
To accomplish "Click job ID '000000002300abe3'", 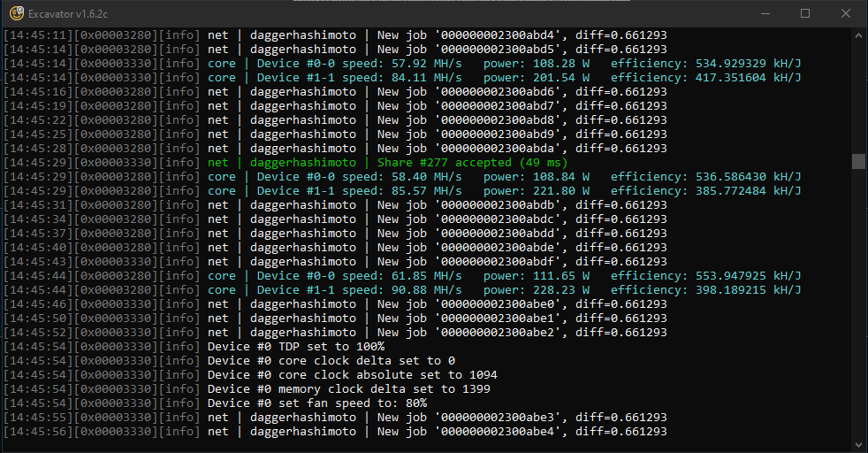I will click(x=498, y=417).
